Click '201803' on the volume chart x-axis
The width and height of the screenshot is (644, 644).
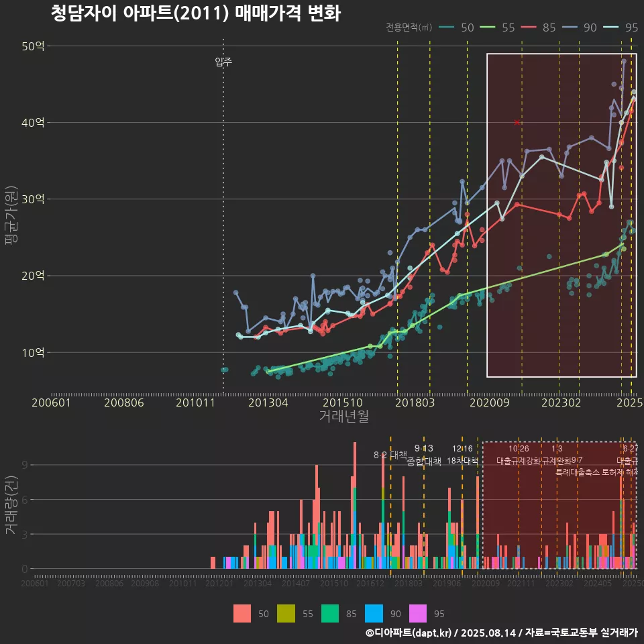click(x=409, y=583)
